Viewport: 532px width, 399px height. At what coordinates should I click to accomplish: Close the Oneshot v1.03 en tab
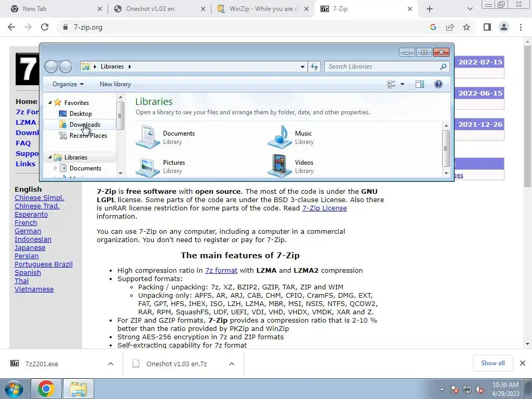203,9
